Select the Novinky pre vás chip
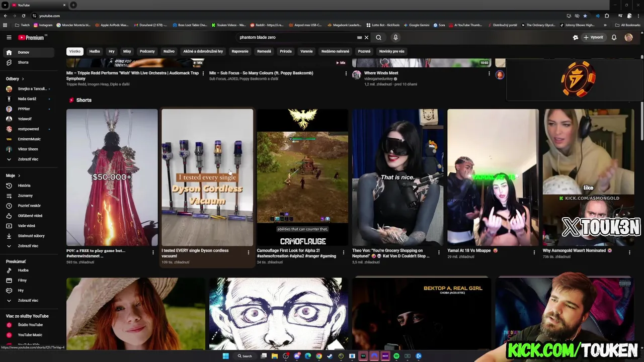The image size is (644, 362). click(391, 51)
